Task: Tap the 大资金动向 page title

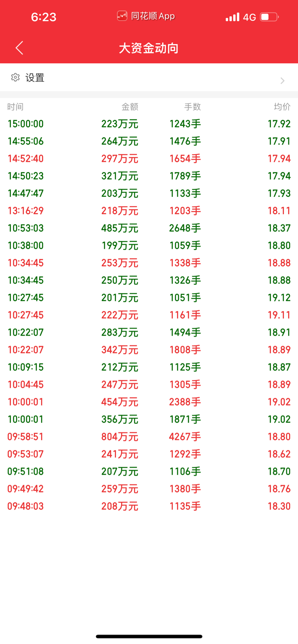Action: (x=149, y=48)
